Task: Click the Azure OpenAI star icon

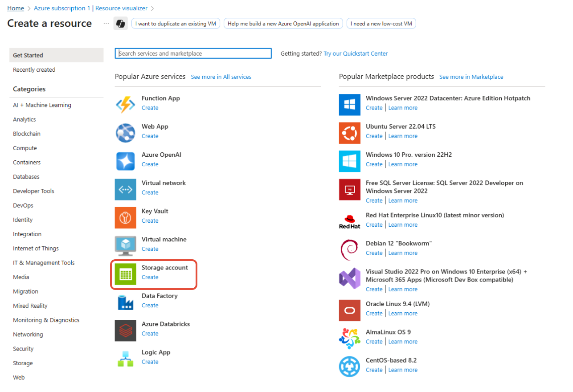Action: coord(126,161)
